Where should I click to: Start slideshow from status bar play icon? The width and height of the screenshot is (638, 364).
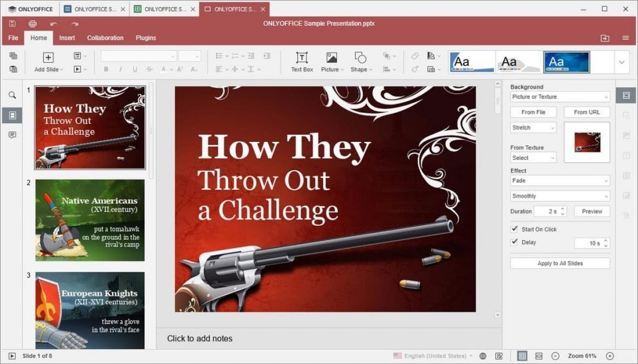(12, 356)
